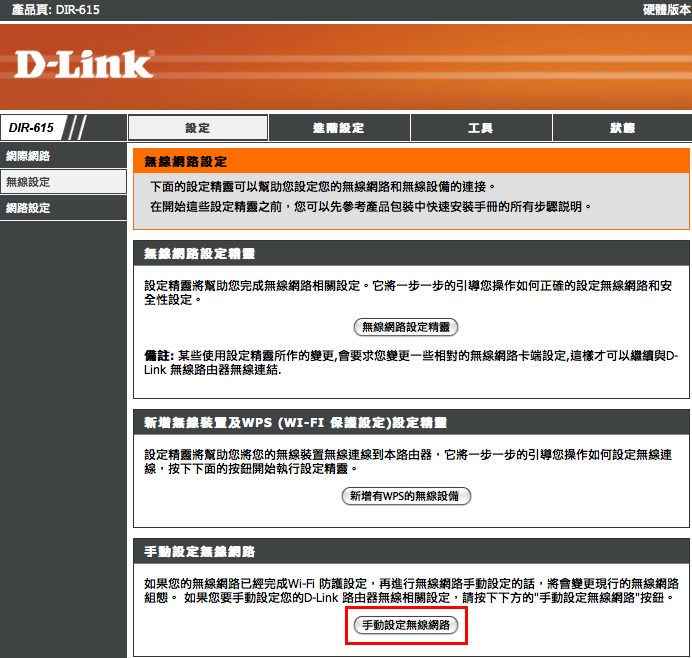
Task: Switch to the 進階設定 tab
Action: point(339,128)
